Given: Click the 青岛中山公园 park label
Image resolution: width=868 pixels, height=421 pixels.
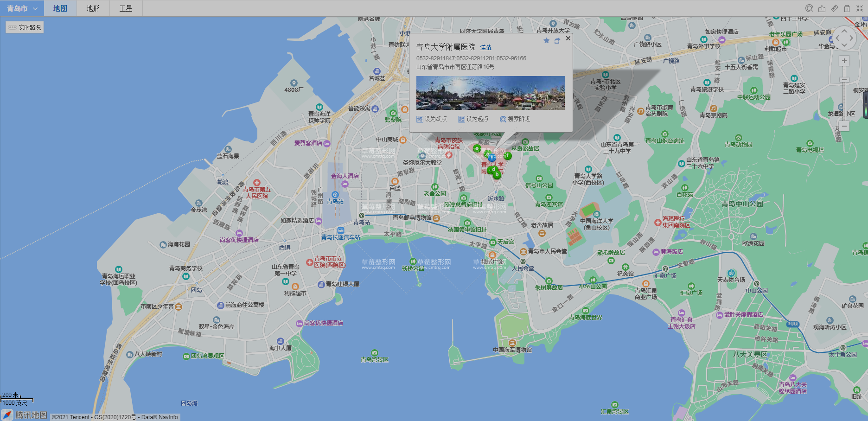Looking at the screenshot, I should coord(742,204).
